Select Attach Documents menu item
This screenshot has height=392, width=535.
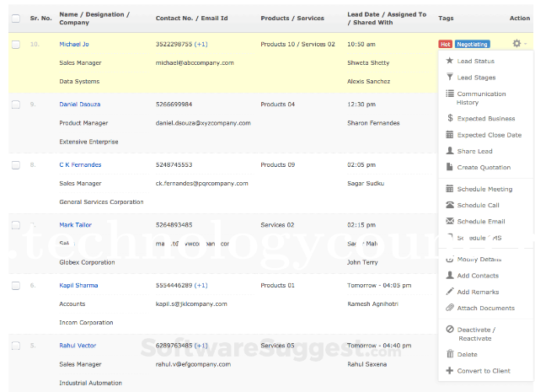pos(486,308)
